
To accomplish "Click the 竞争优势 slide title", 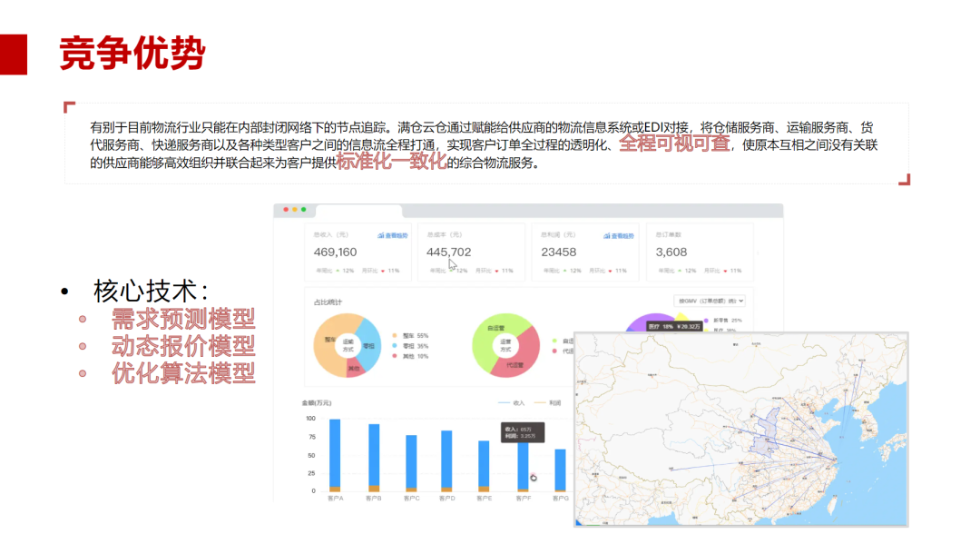I will pyautogui.click(x=132, y=54).
